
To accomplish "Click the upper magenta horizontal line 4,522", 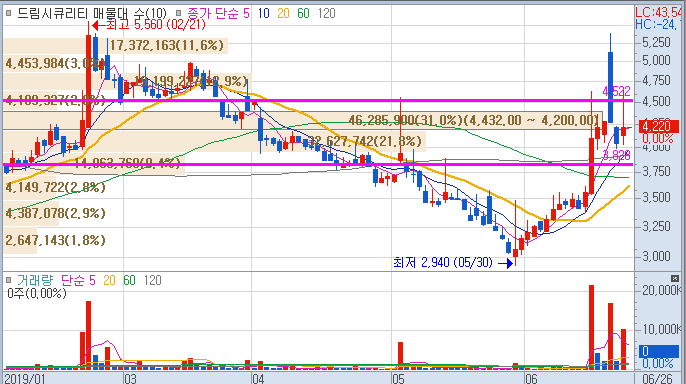I will (x=318, y=101).
